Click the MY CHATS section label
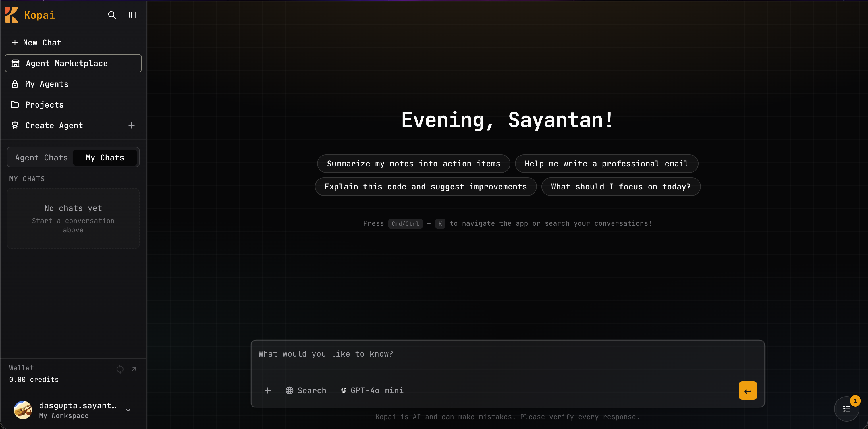Screen dimensions: 868x429 click(x=27, y=179)
